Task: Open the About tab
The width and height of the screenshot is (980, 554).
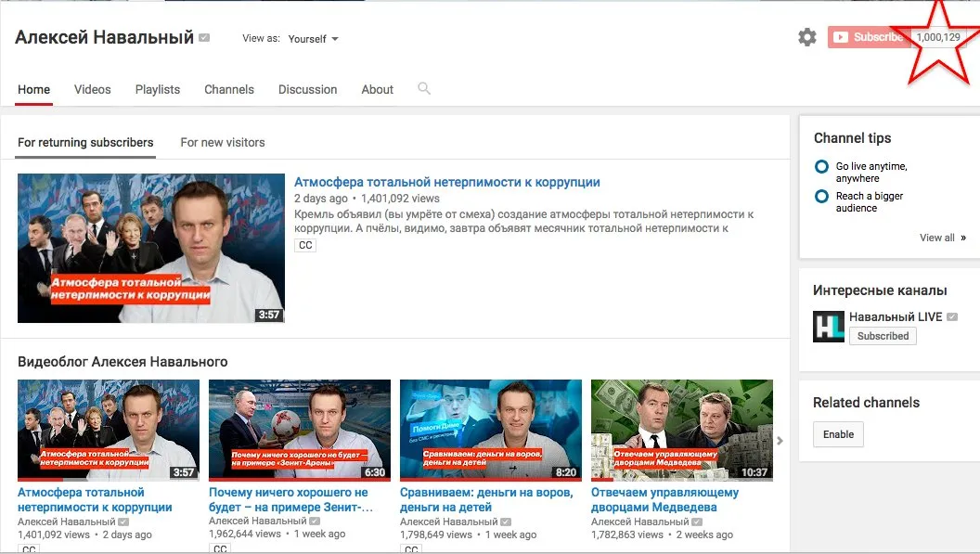Action: pos(378,89)
